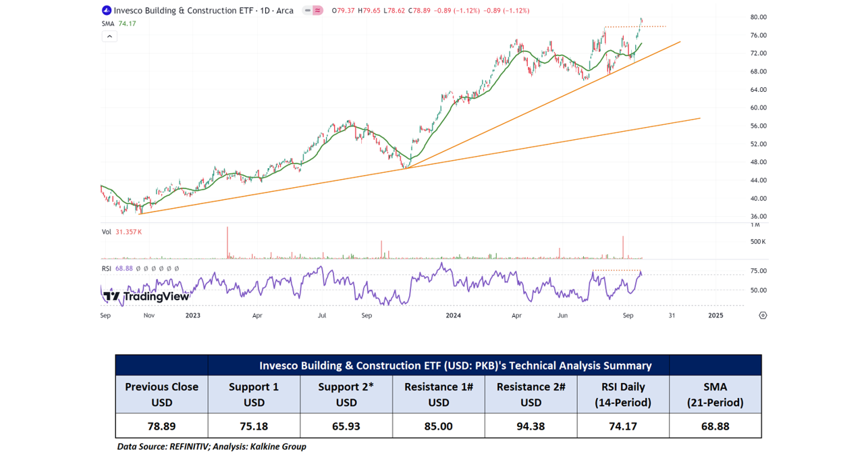The height and width of the screenshot is (454, 868).
Task: Click the Invesco symbol logo icon
Action: click(106, 10)
